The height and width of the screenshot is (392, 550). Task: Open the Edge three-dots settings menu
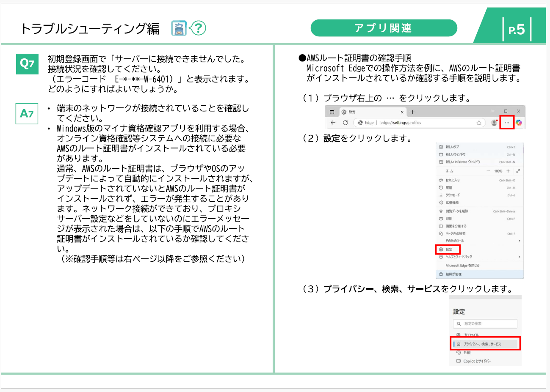507,123
